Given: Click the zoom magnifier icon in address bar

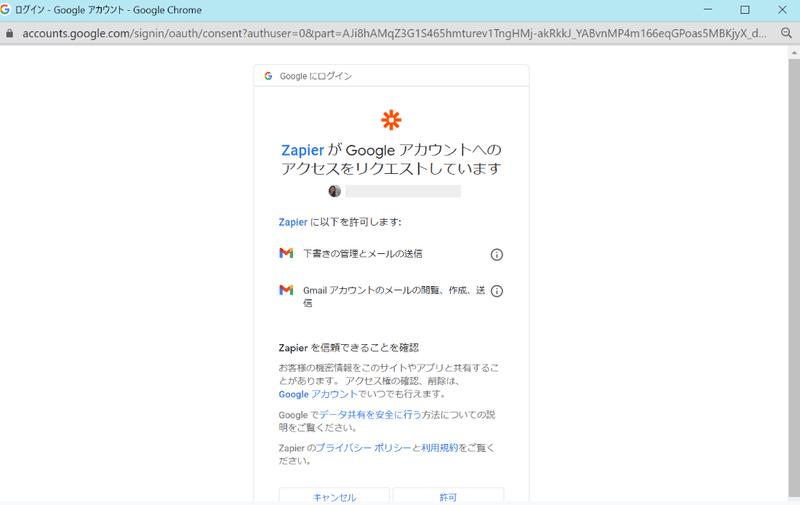Looking at the screenshot, I should click(x=786, y=33).
